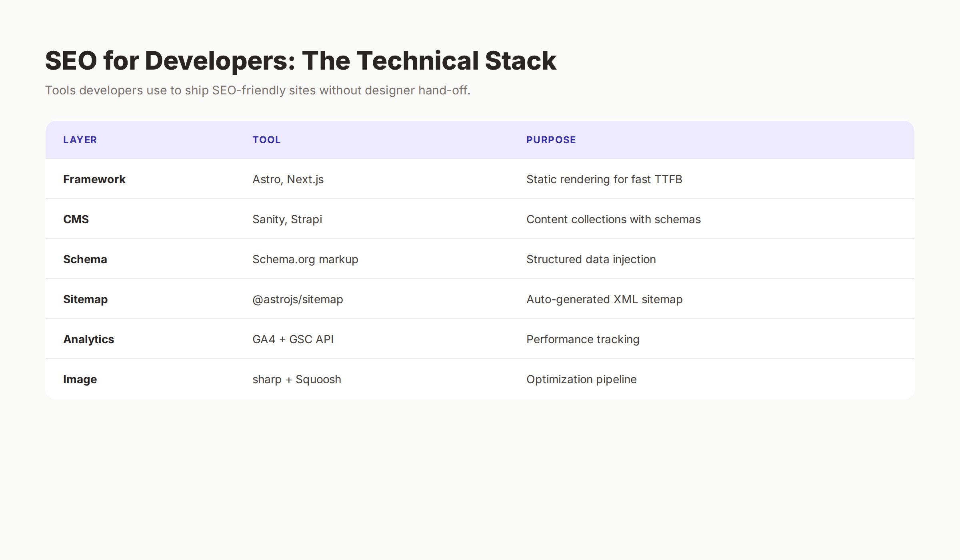Click 'Auto-generated XML sitemap' cell
Image resolution: width=960 pixels, height=560 pixels.
click(x=712, y=299)
